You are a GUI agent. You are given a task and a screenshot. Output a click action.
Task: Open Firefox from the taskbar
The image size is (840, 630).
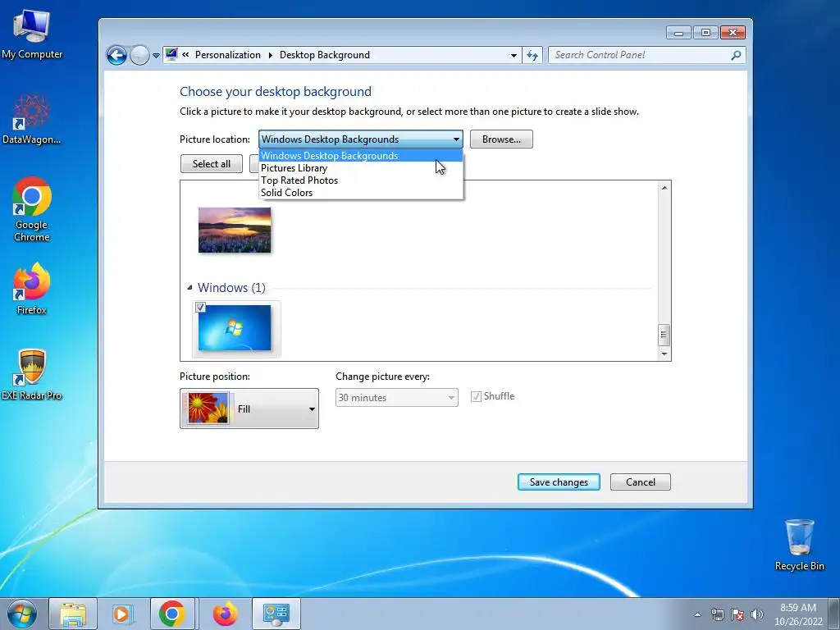pos(225,614)
